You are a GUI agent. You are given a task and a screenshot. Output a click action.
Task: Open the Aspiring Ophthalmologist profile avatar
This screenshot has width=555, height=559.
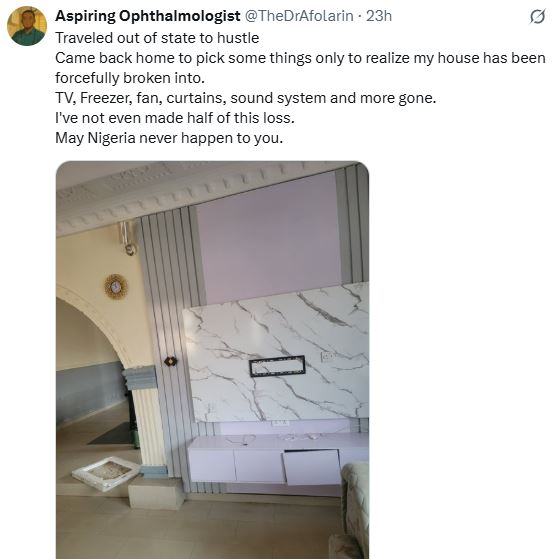(27, 26)
